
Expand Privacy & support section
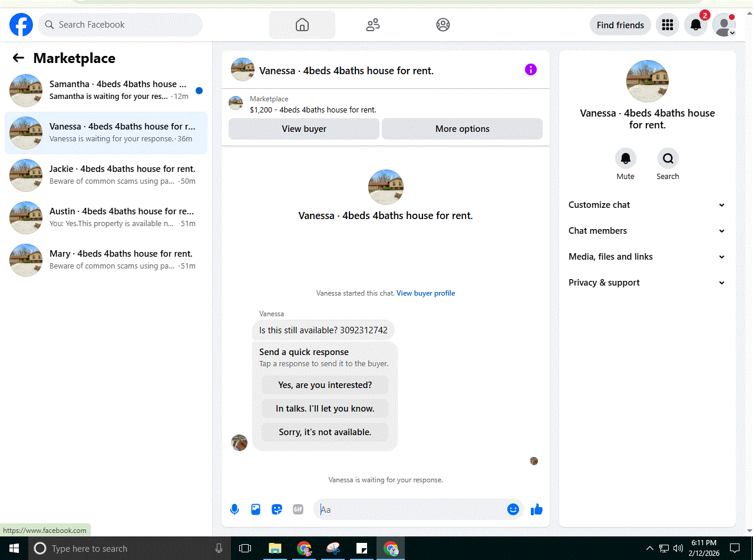(647, 283)
